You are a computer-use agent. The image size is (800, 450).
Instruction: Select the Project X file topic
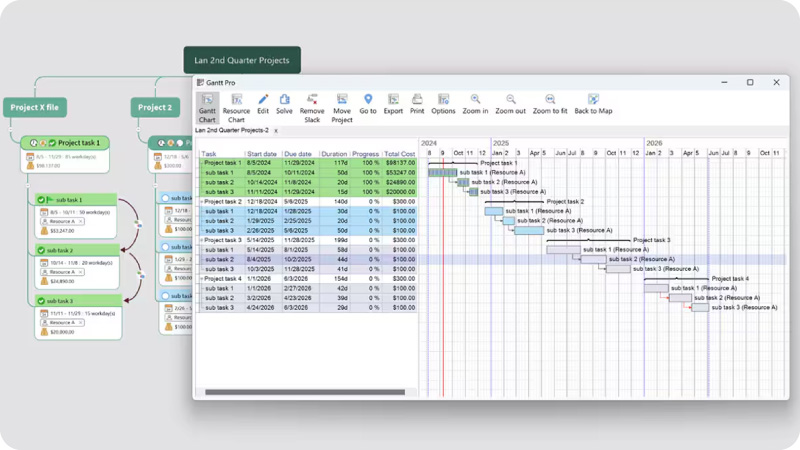(35, 107)
